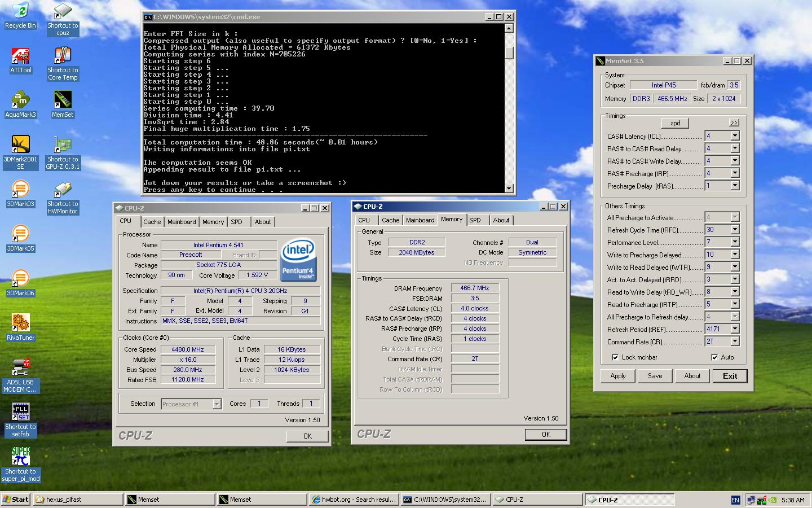Toggle the Auto checkbox in MemSet
The width and height of the screenshot is (812, 508).
pos(714,357)
